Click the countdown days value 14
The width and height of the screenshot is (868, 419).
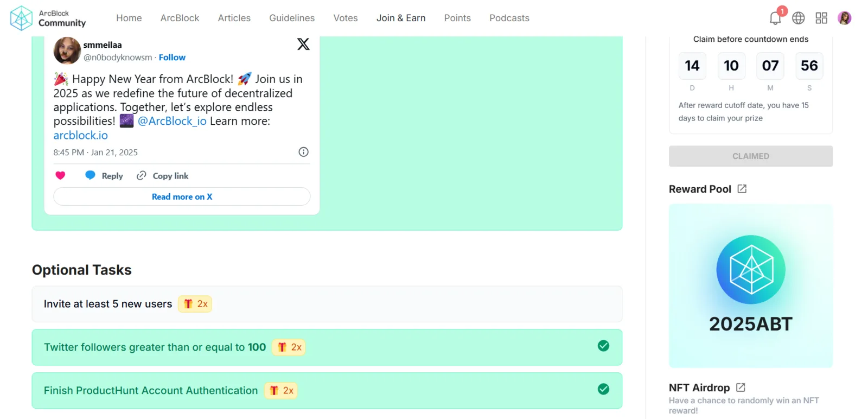pyautogui.click(x=692, y=66)
